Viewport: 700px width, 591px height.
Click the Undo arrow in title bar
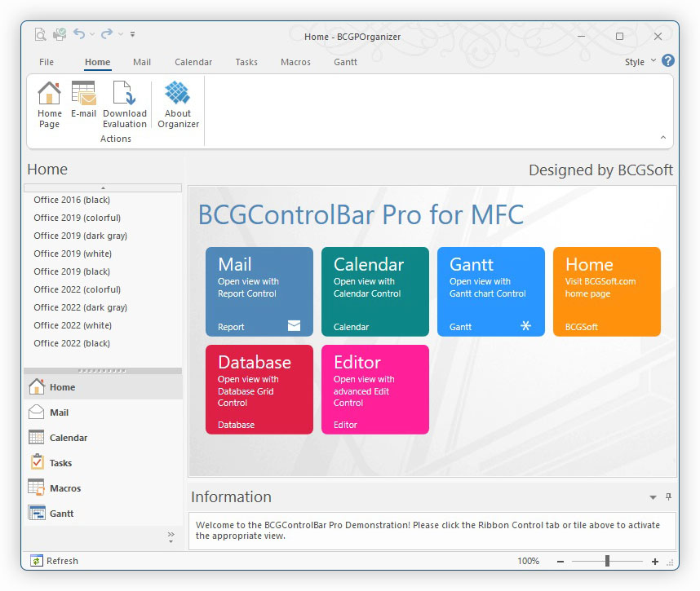click(79, 34)
